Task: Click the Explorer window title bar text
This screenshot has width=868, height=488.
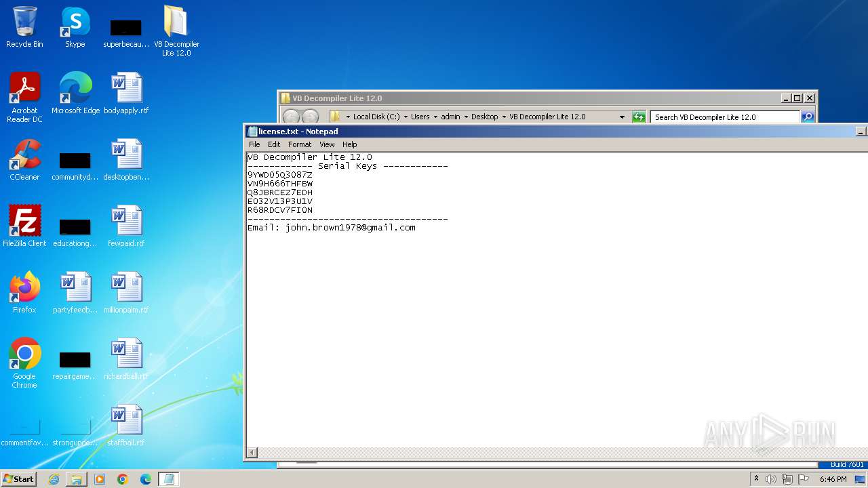Action: click(x=337, y=98)
